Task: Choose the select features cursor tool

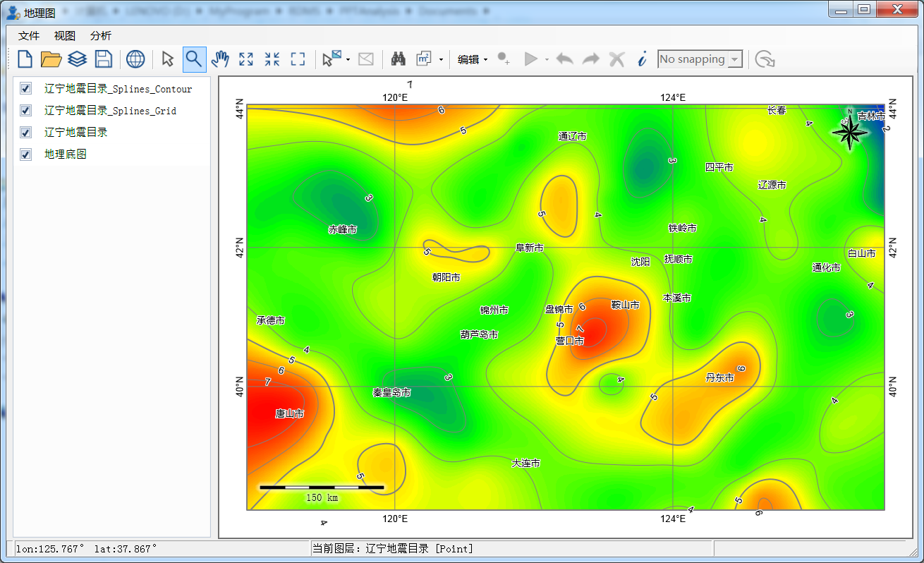Action: coord(331,59)
